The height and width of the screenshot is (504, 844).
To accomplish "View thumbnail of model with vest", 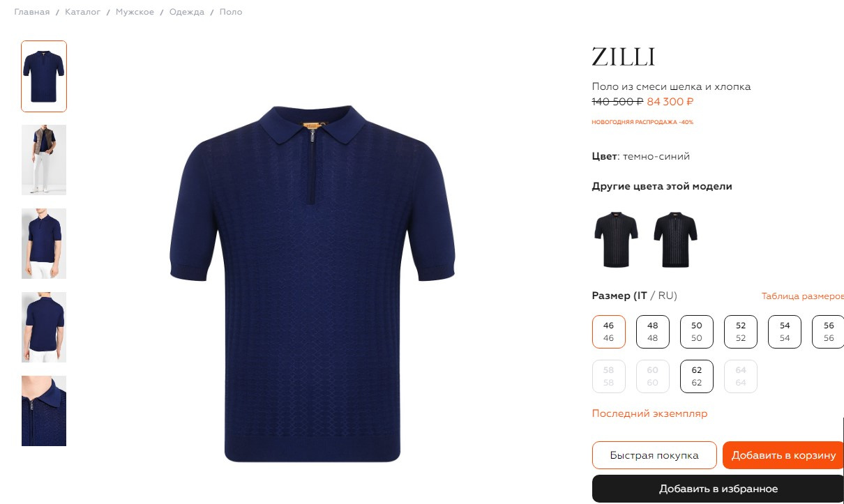I will [44, 160].
